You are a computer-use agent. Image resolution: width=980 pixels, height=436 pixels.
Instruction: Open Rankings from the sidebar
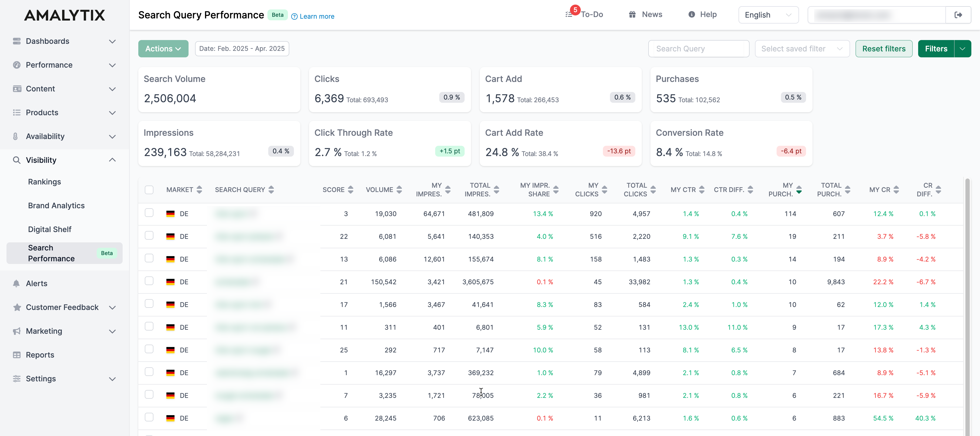click(44, 182)
